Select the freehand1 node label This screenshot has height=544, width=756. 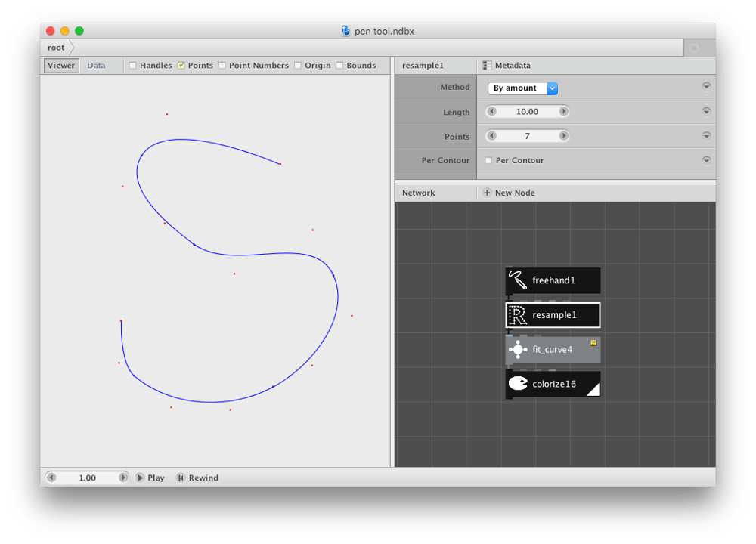[x=553, y=280]
